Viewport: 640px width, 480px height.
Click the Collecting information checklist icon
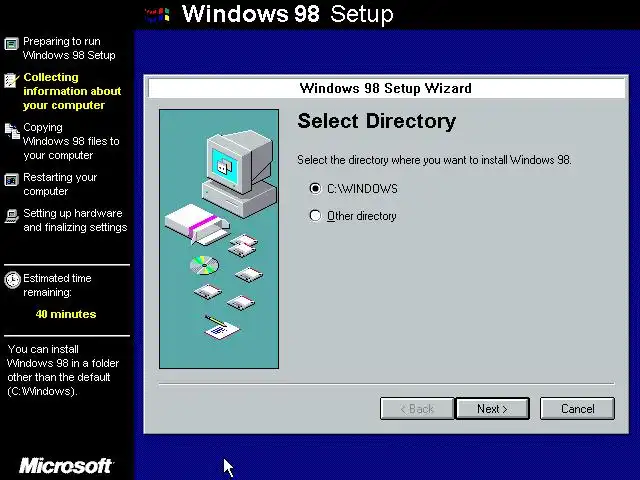(11, 80)
